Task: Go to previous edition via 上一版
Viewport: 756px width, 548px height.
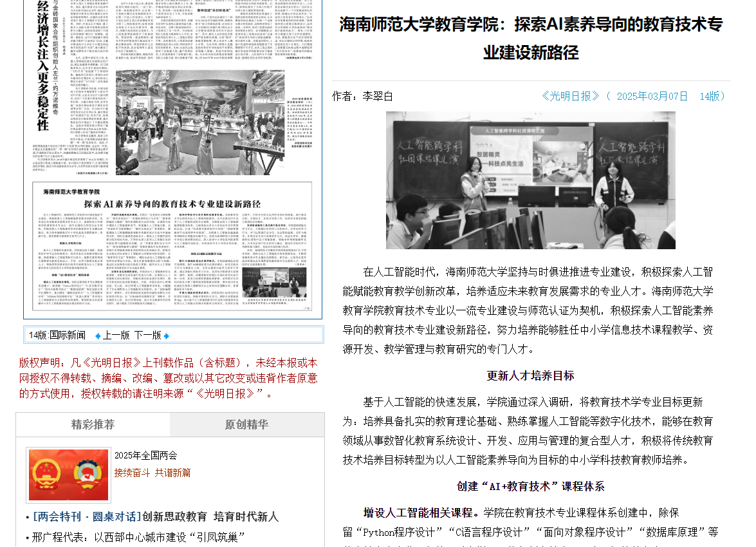Action: click(x=116, y=335)
